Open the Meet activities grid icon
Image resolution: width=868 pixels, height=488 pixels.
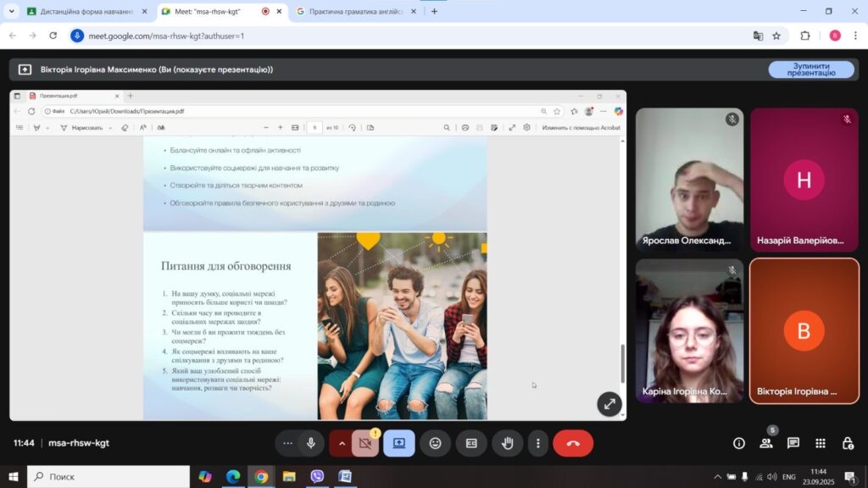pyautogui.click(x=821, y=443)
